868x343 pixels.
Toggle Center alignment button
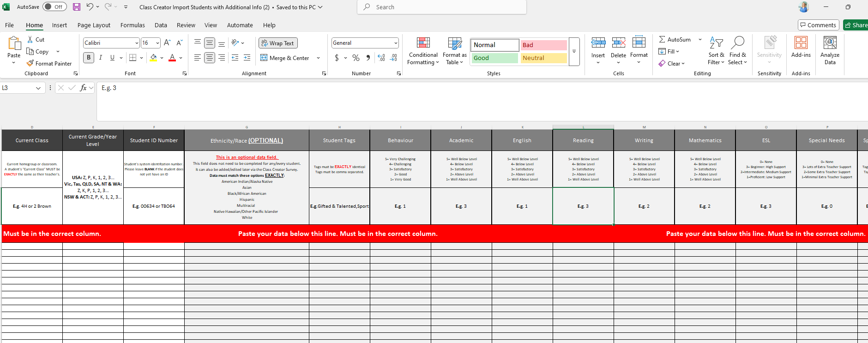[x=210, y=58]
